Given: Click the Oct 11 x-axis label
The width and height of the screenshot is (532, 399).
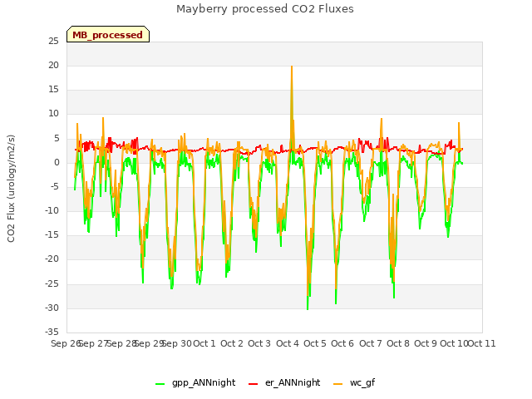Looking at the screenshot, I should (x=482, y=343).
